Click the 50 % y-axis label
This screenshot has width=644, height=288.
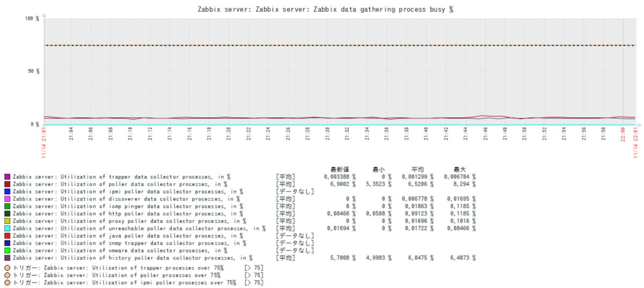[33, 71]
